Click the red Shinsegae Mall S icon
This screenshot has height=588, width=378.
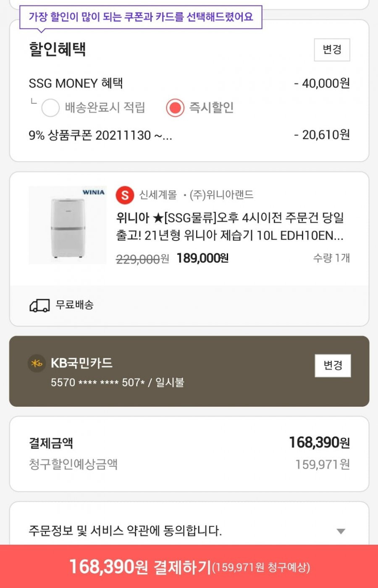125,195
